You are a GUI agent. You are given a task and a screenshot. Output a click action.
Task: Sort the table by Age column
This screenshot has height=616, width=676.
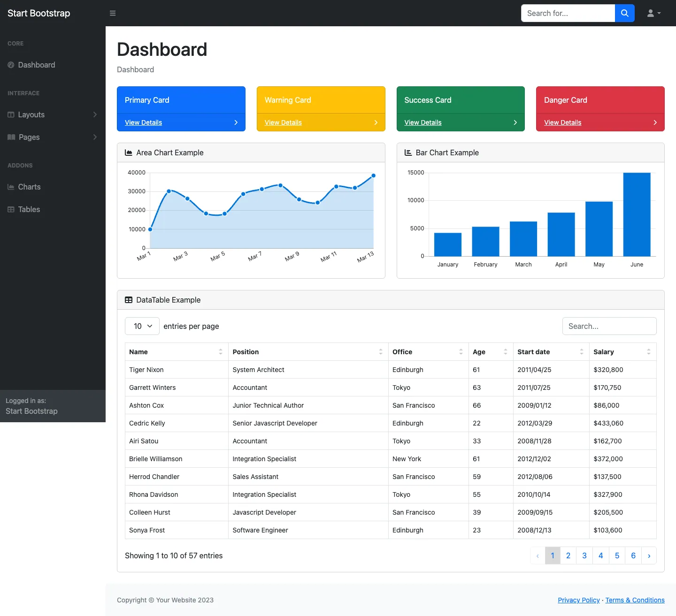pyautogui.click(x=491, y=352)
